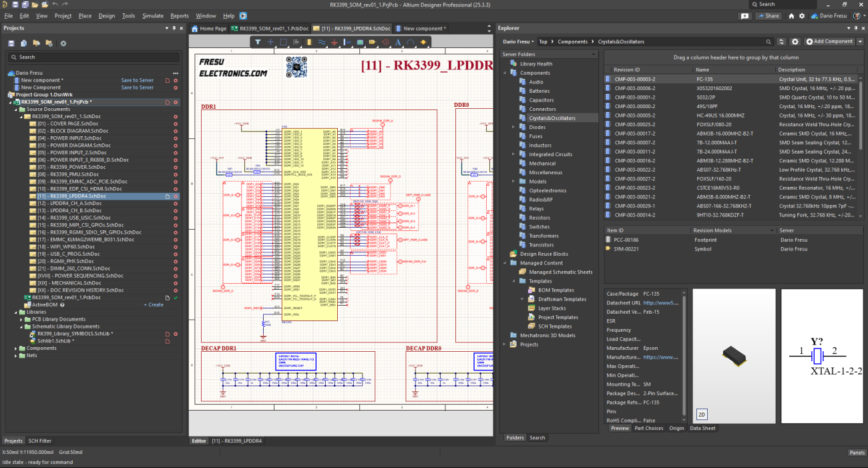Collapse the Source Documents folder
This screenshot has width=868, height=468.
pos(16,109)
